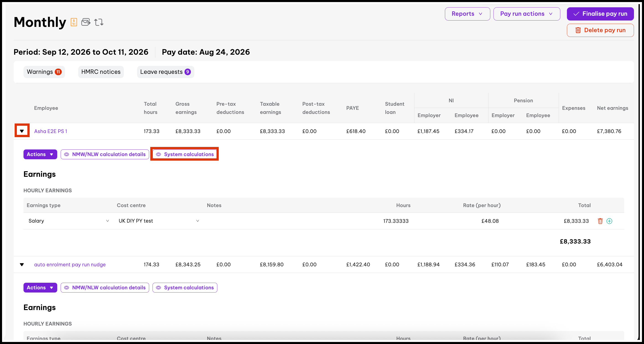Add an earnings line with green plus icon
The image size is (644, 344).
point(609,221)
